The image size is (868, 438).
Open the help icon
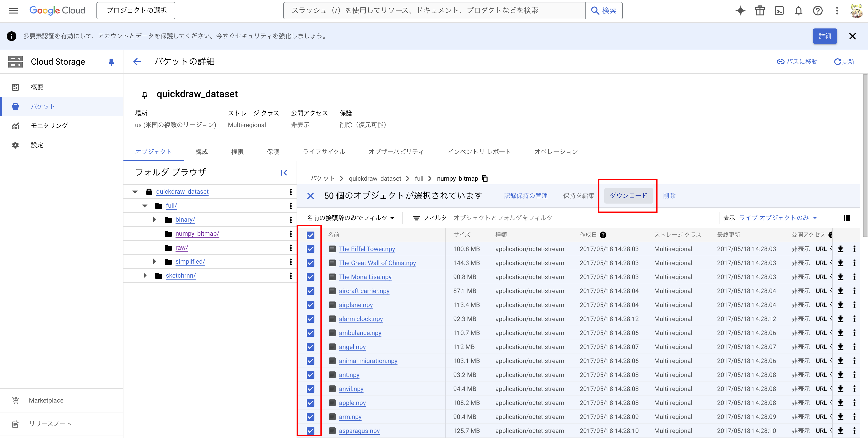coord(818,10)
